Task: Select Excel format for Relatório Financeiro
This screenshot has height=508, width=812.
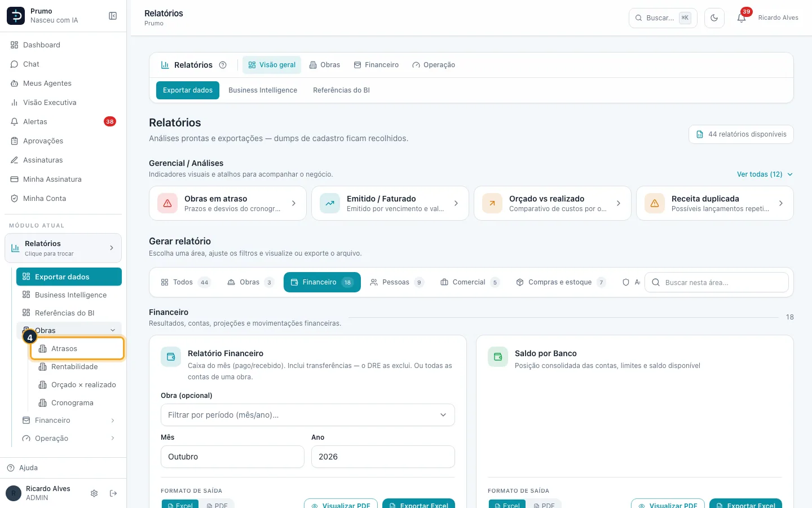Action: coord(180,505)
